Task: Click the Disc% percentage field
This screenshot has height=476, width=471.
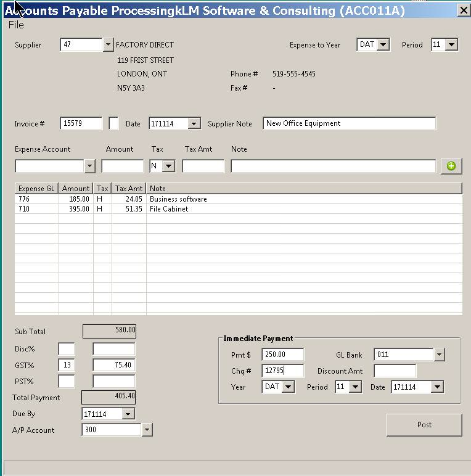Action: point(67,349)
